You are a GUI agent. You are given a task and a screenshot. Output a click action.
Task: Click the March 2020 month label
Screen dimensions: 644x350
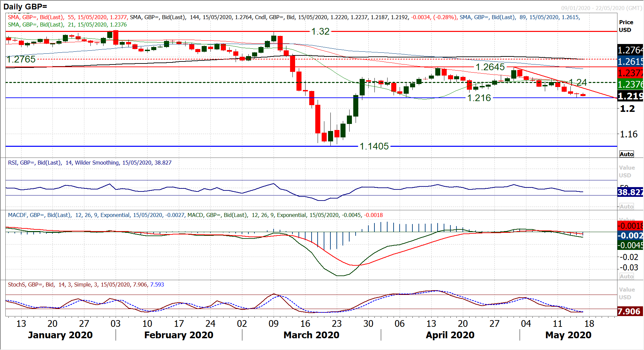pos(311,335)
